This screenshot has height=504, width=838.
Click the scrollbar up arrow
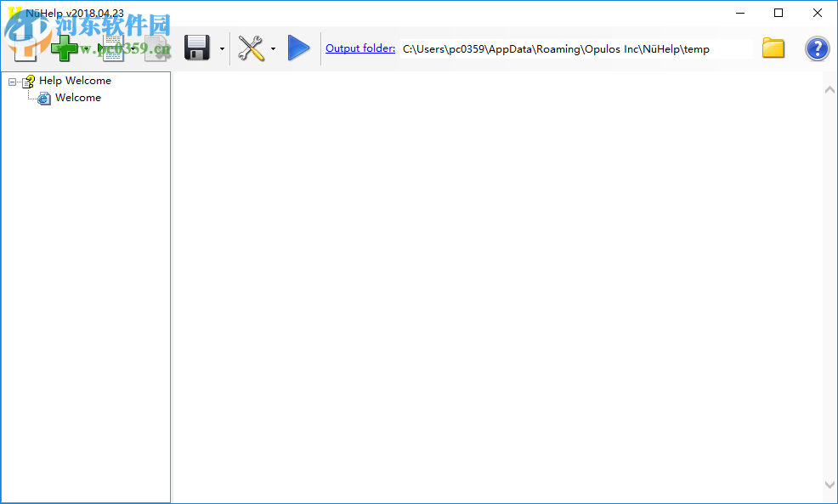pos(830,90)
